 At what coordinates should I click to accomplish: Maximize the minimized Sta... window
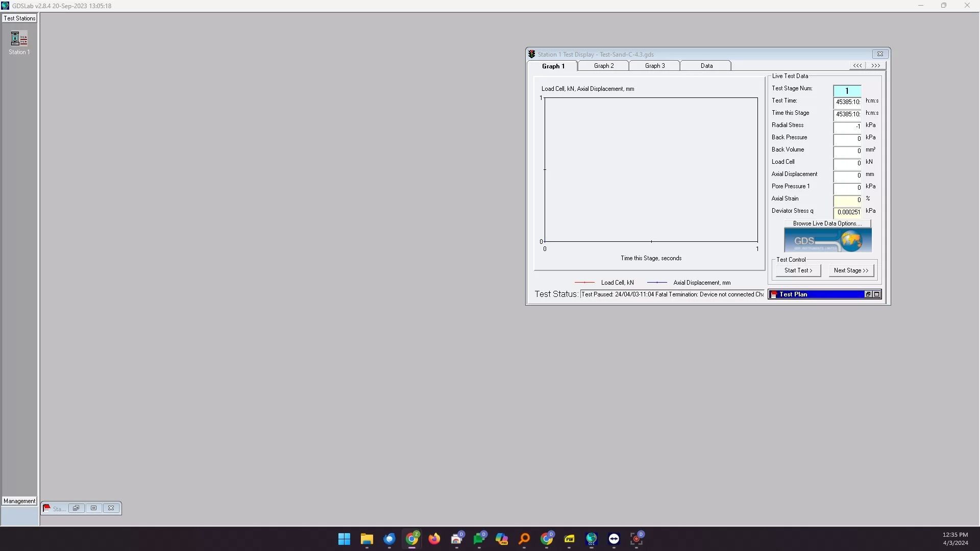tap(93, 508)
